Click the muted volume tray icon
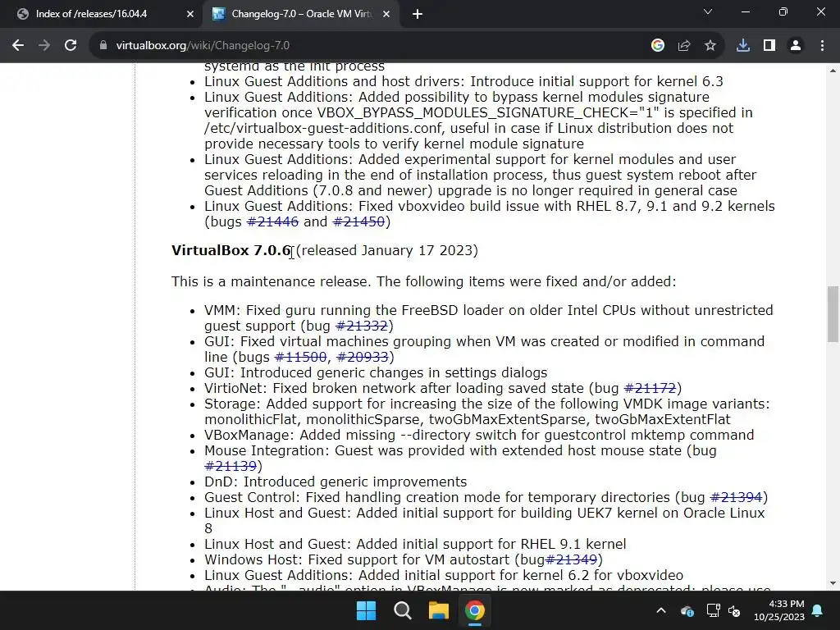Image resolution: width=840 pixels, height=630 pixels. point(734,610)
